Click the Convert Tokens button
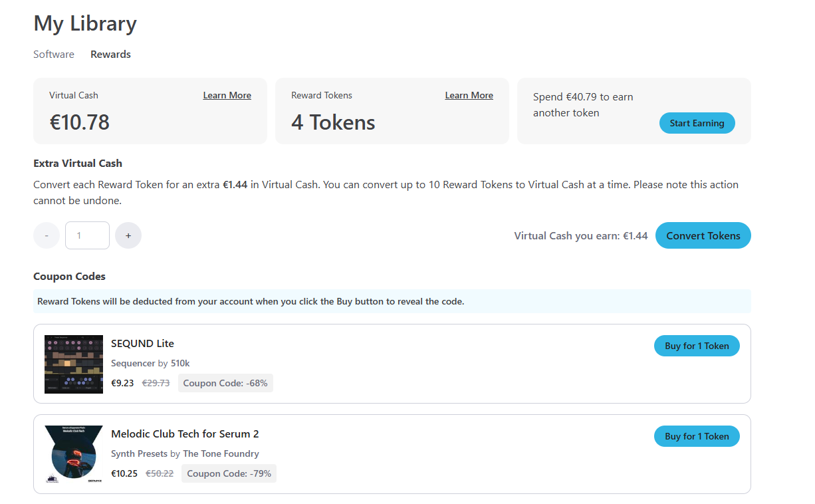 click(x=703, y=235)
